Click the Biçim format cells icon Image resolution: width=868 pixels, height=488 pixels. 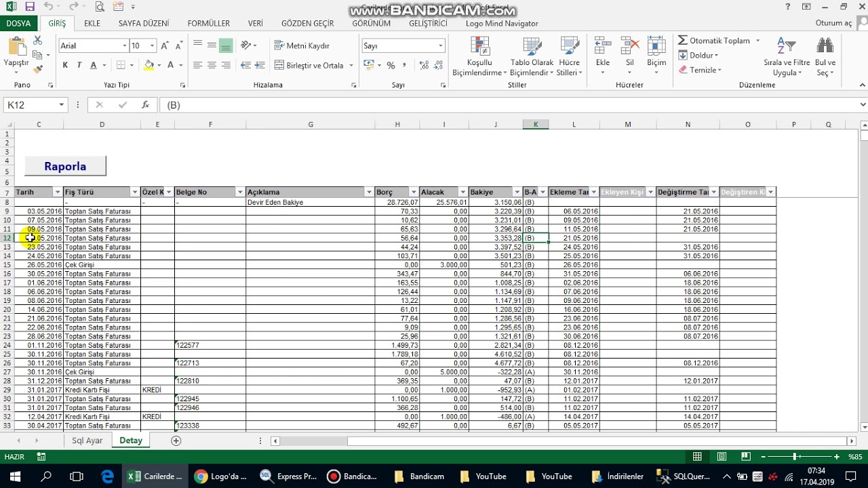point(656,46)
